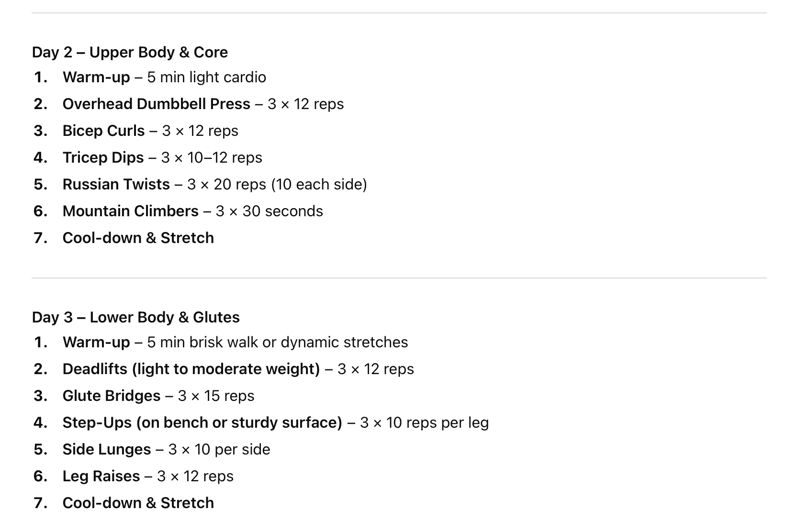Click the Tricep Dips list entry
This screenshot has width=789, height=532.
coord(162,157)
